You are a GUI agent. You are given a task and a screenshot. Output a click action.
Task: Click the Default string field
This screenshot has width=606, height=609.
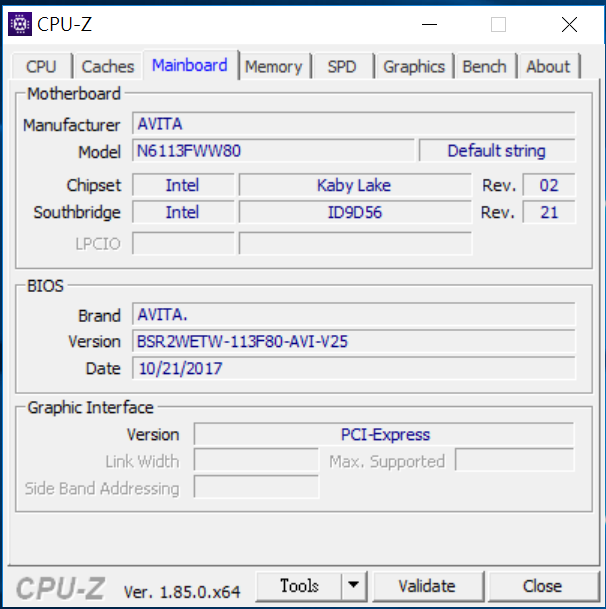coord(497,151)
